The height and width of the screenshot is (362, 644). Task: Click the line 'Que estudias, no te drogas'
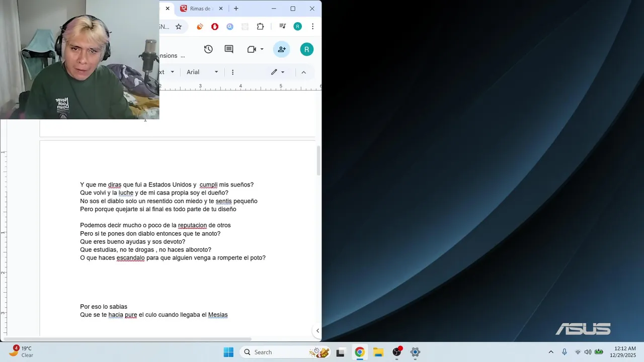[145, 250]
